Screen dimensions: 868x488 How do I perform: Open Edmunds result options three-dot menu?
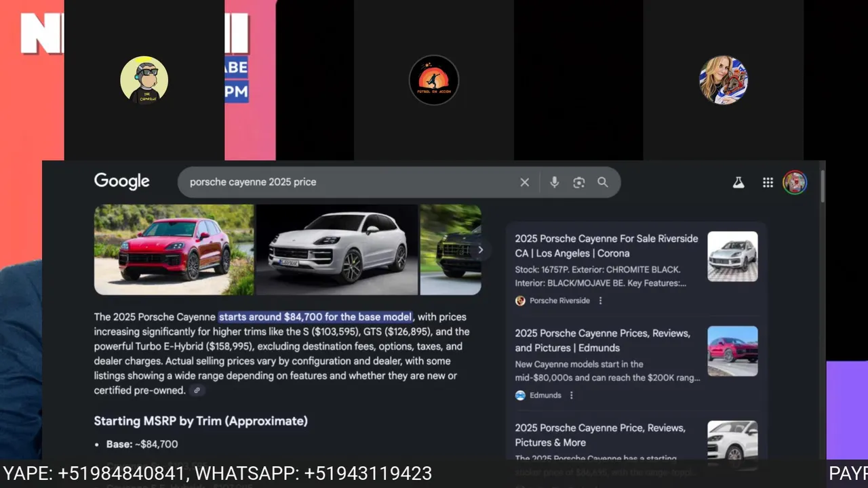[x=571, y=395]
